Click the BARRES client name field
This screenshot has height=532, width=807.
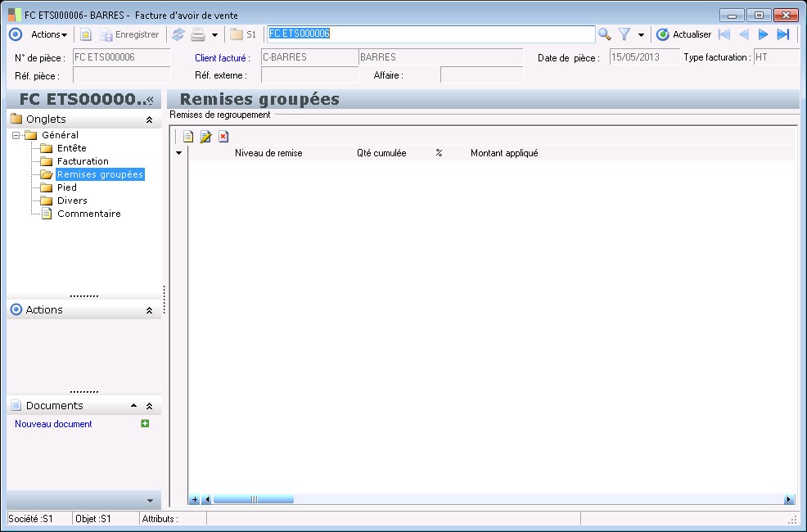coord(440,57)
